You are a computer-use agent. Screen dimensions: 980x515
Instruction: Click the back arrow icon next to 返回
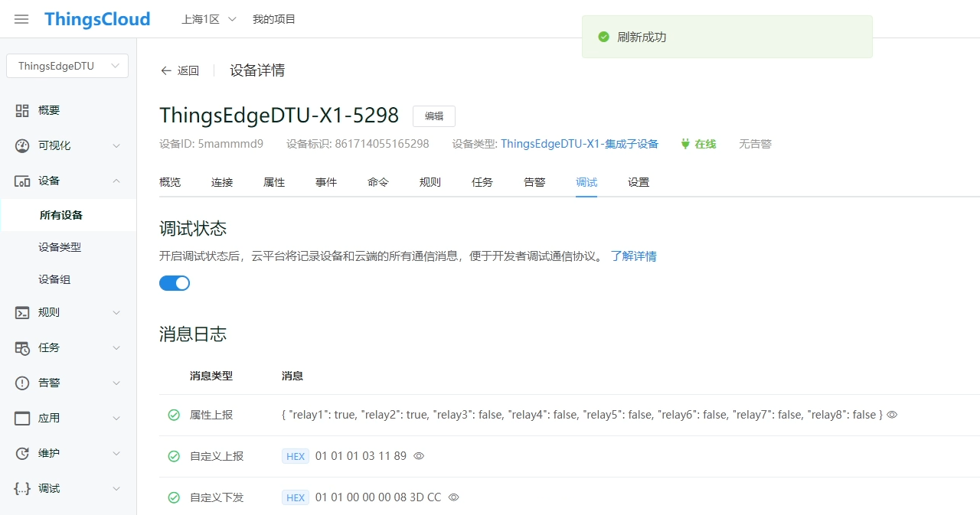(x=166, y=70)
